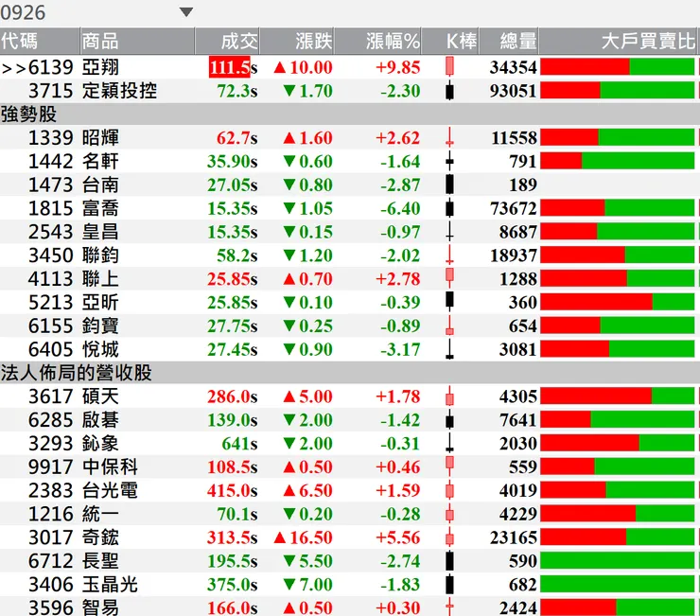Screen dimensions: 700x616
Task: Click the K棒 candlestick for 富喬
Action: click(x=449, y=208)
